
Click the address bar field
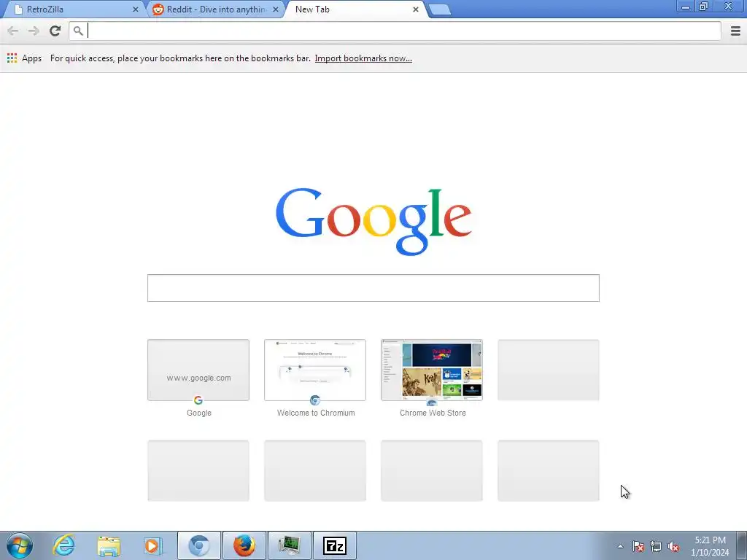coord(395,31)
